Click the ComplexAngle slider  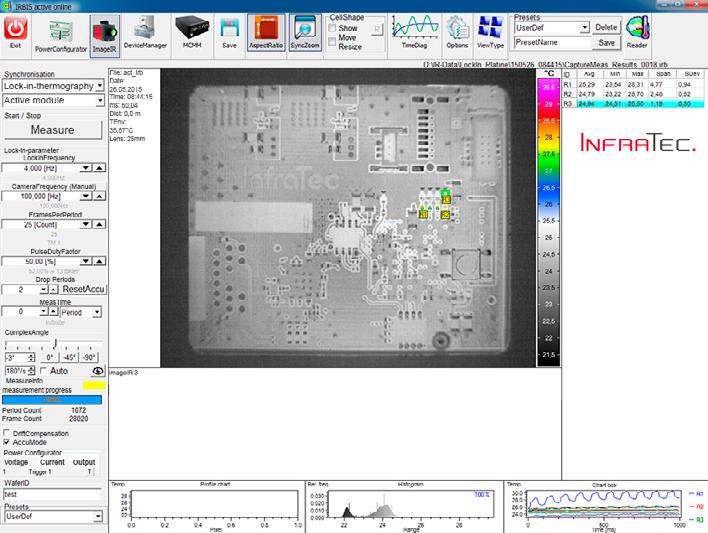tap(53, 344)
